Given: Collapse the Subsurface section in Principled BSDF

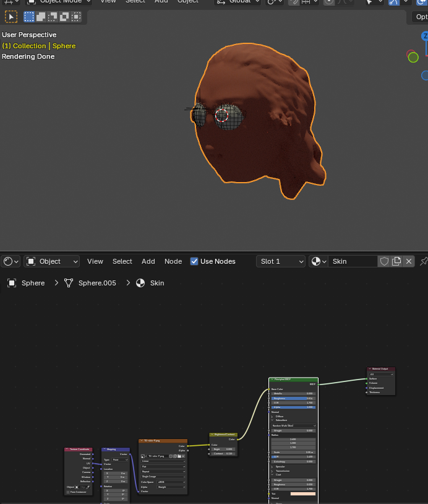Looking at the screenshot, I should pos(272,420).
